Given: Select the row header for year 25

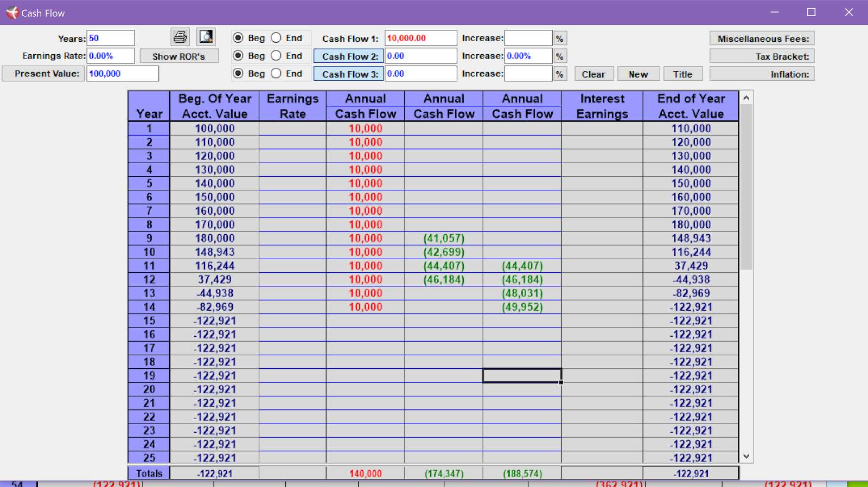Looking at the screenshot, I should [x=149, y=458].
